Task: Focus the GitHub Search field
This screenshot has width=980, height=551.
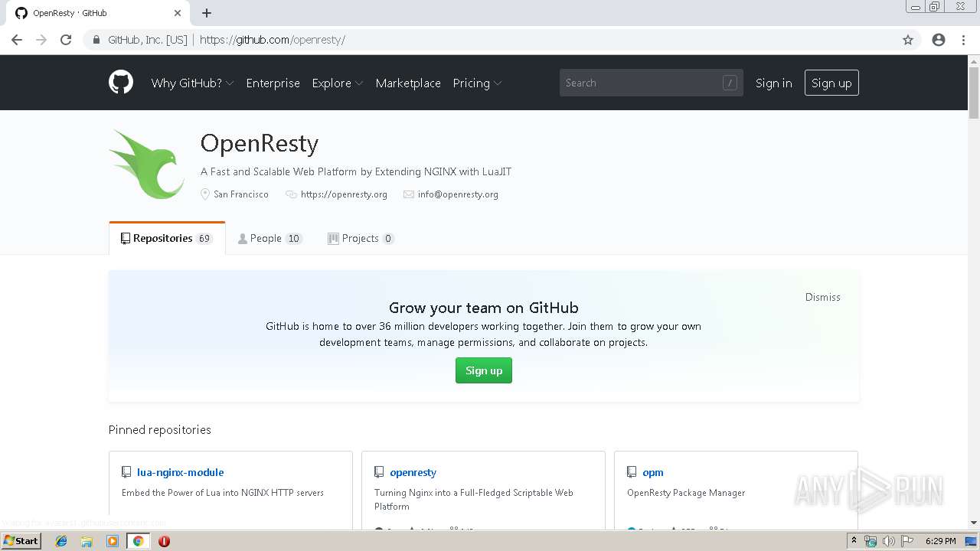Action: click(651, 83)
